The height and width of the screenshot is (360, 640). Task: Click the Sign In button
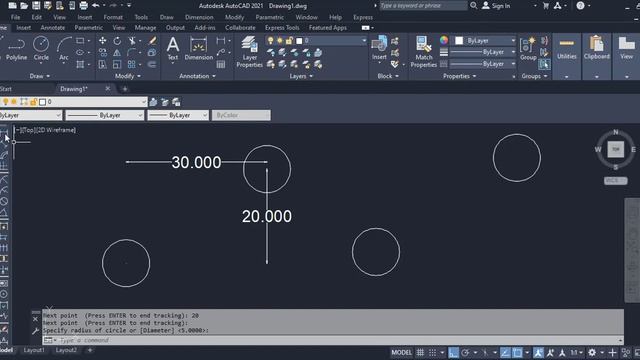[496, 6]
